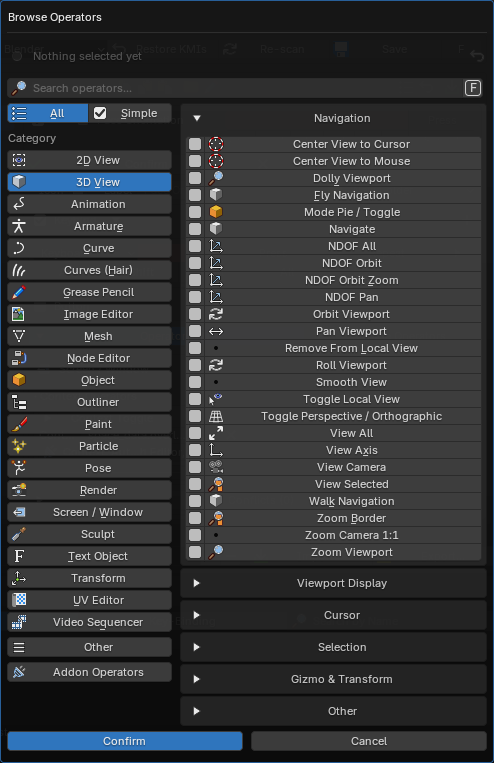
Task: Tick the Orbit Viewport checkbox
Action: [195, 314]
